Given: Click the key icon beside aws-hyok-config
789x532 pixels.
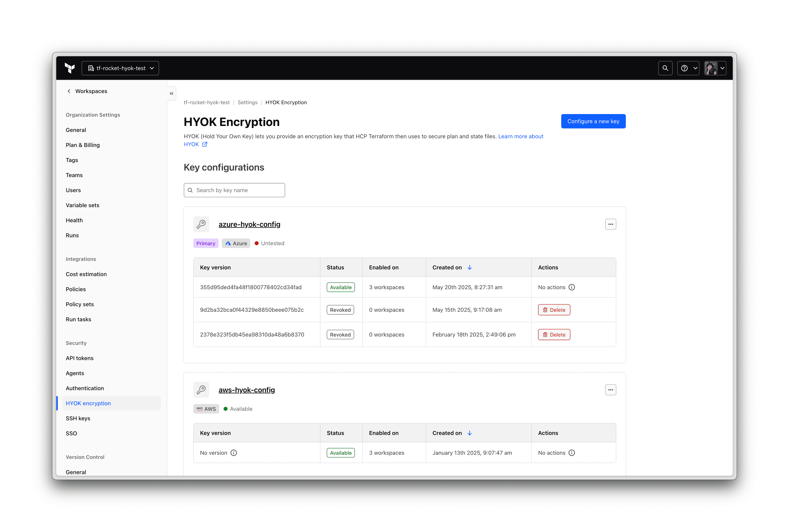Looking at the screenshot, I should tap(202, 390).
